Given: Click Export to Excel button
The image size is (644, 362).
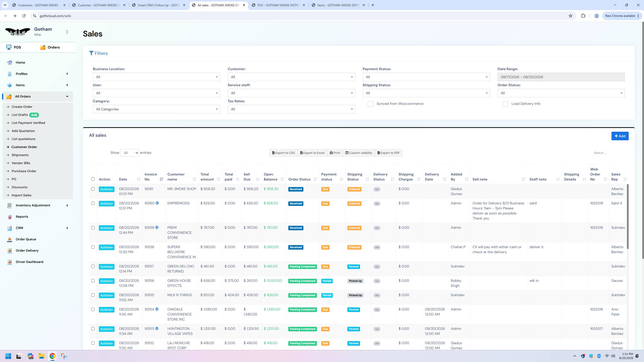Looking at the screenshot, I should point(312,153).
